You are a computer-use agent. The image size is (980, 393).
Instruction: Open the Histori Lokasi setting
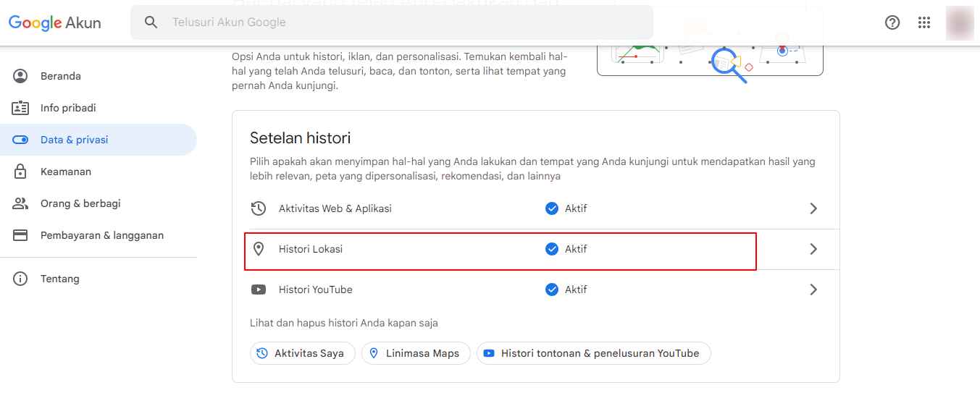coord(536,249)
